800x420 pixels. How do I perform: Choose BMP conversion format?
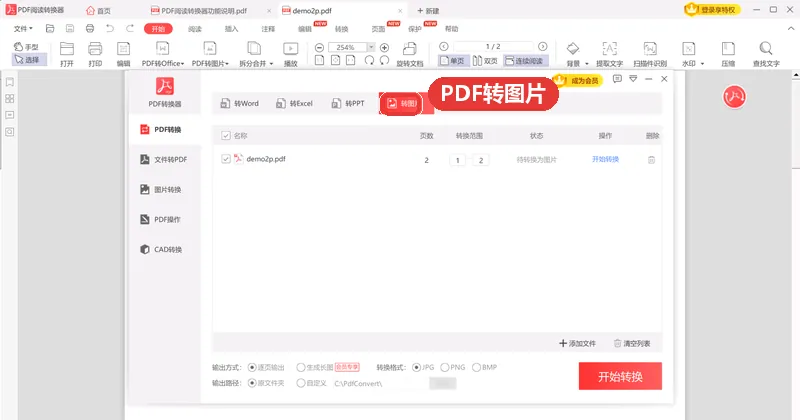click(x=477, y=367)
